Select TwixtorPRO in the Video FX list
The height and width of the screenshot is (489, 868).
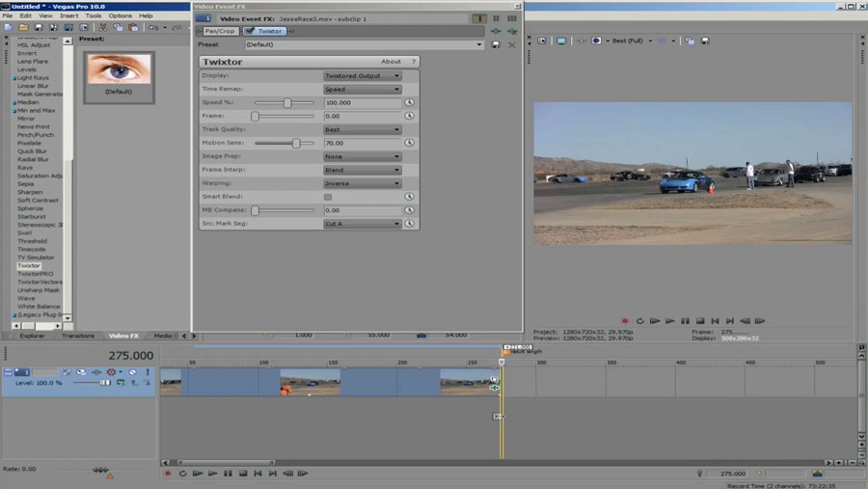(36, 274)
